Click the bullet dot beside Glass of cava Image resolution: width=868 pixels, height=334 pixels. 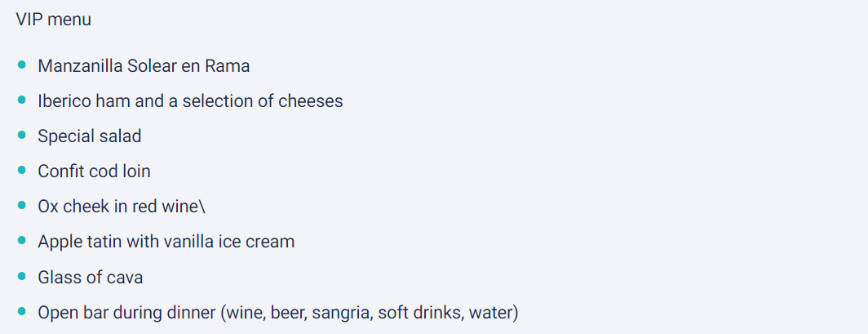click(x=22, y=276)
